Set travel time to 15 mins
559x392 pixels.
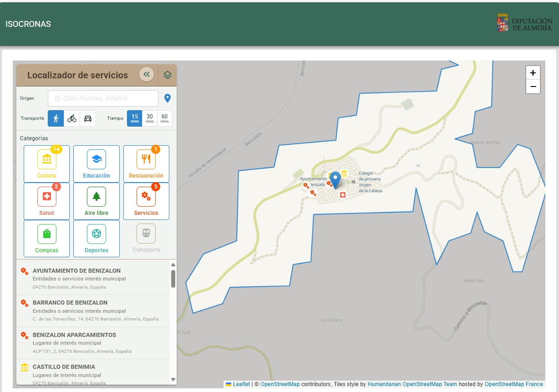(x=135, y=118)
